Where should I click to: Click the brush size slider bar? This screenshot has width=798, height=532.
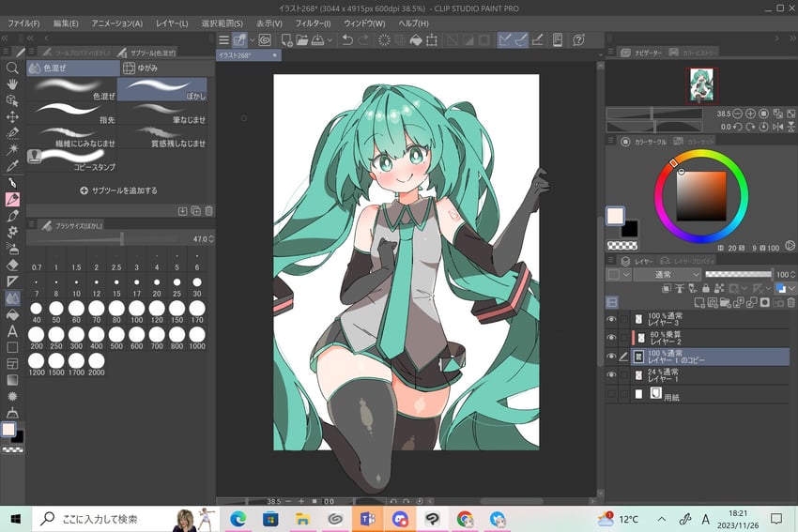point(108,238)
